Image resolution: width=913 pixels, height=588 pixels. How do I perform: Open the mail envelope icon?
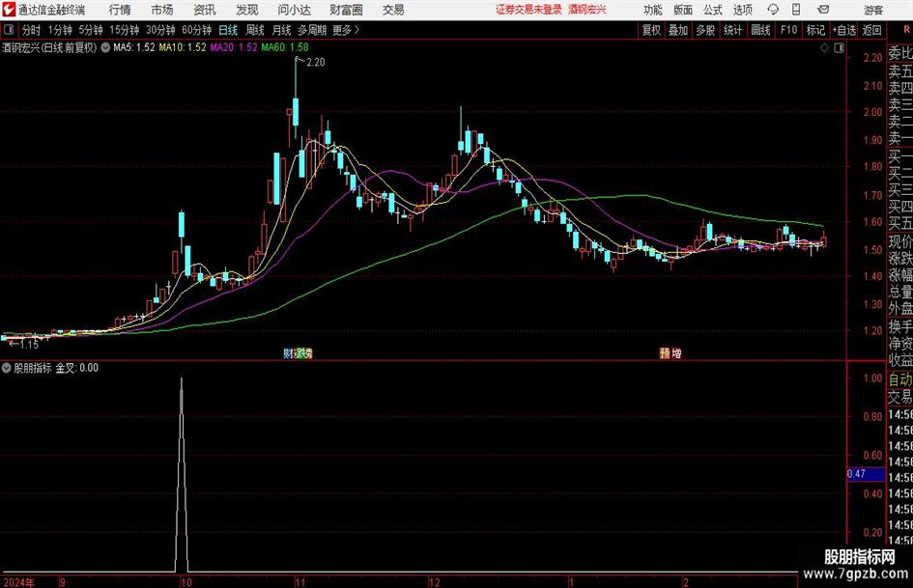pos(823,10)
